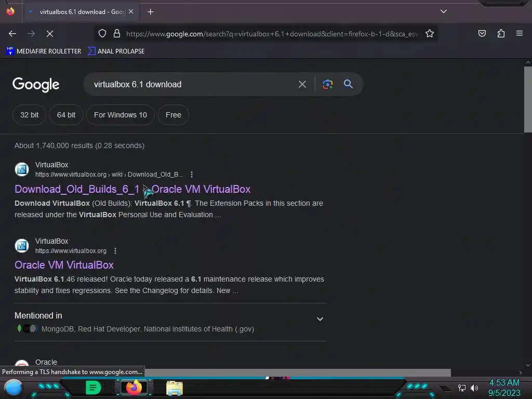The image size is (532, 399).
Task: Click the forward navigation arrow
Action: tap(31, 34)
